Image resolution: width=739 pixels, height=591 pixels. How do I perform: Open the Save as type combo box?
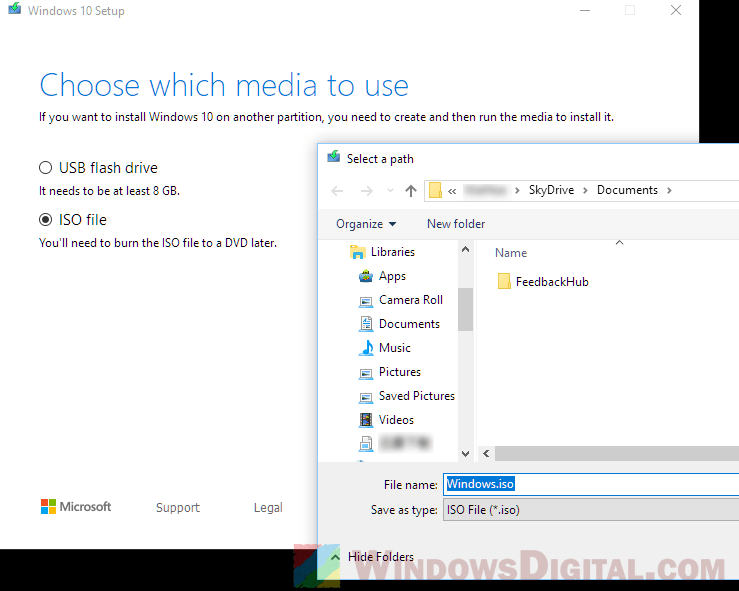(591, 510)
